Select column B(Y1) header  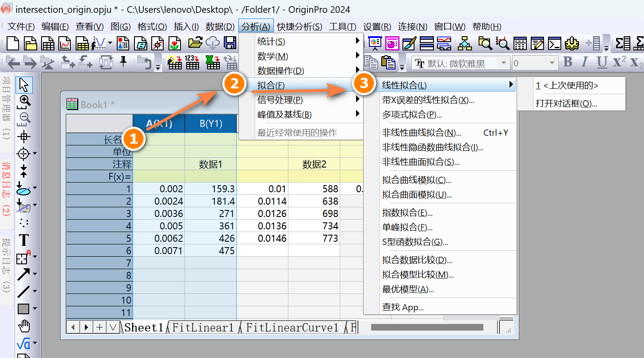pos(211,123)
